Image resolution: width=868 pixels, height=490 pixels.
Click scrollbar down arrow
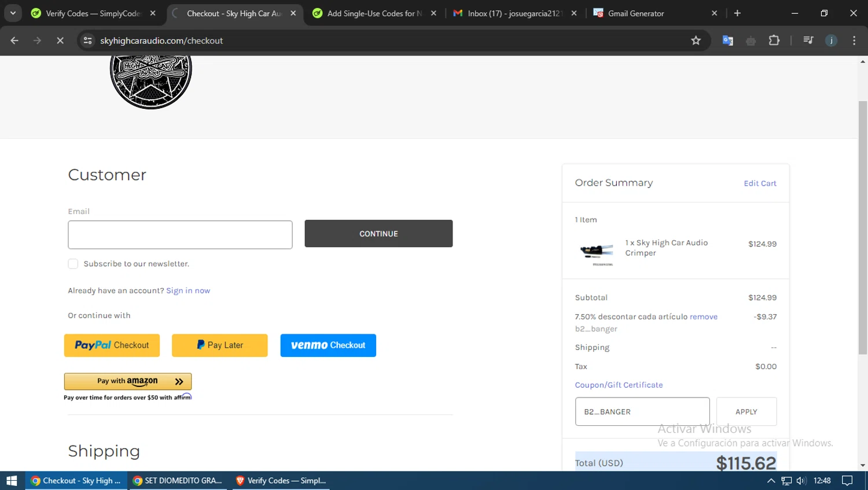coord(863,466)
